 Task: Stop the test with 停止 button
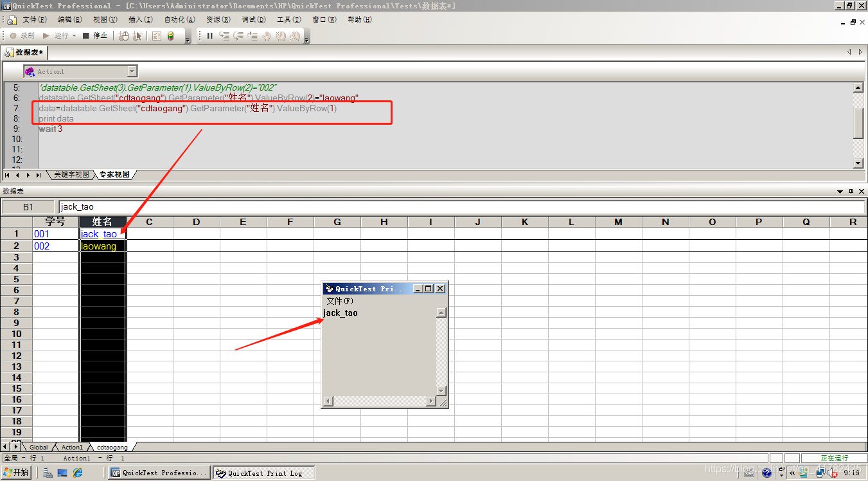click(95, 36)
